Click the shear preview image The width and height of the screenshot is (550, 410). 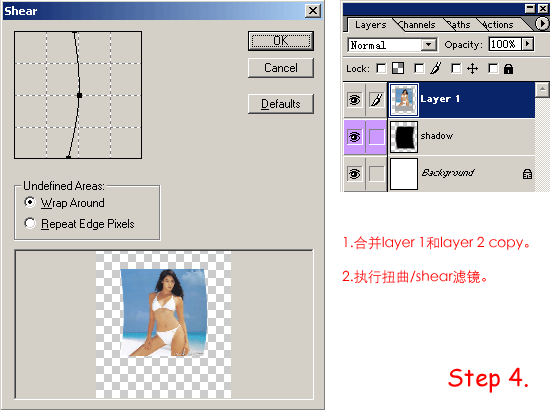[163, 324]
